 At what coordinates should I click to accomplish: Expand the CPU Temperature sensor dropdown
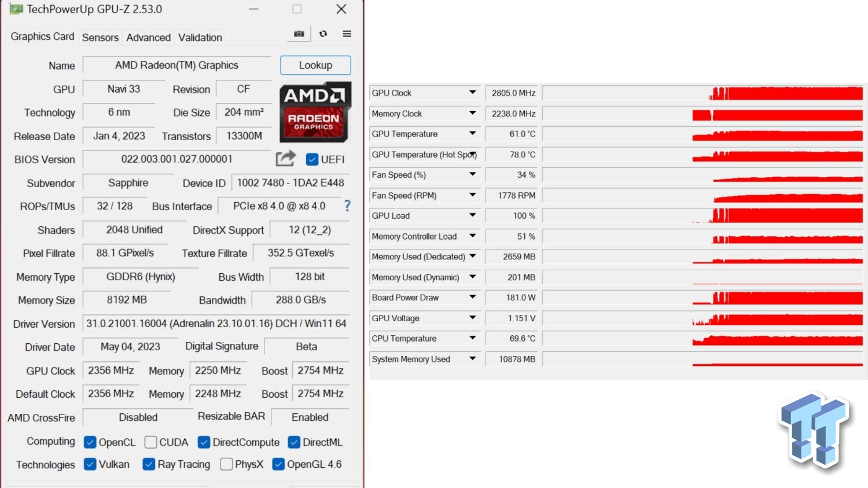click(x=472, y=339)
